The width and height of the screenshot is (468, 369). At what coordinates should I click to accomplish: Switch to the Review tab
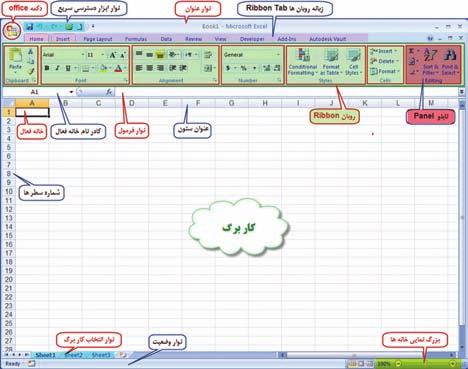(x=193, y=39)
